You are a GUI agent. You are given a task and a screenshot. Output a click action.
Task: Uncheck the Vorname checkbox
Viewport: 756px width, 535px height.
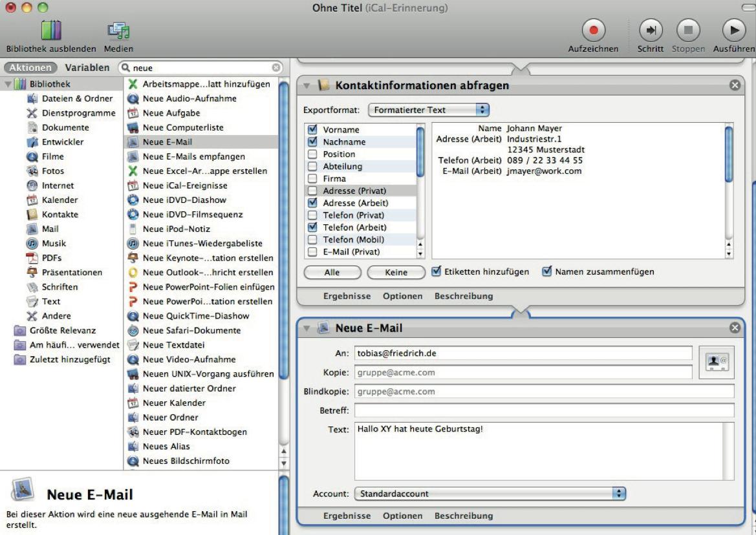[312, 129]
